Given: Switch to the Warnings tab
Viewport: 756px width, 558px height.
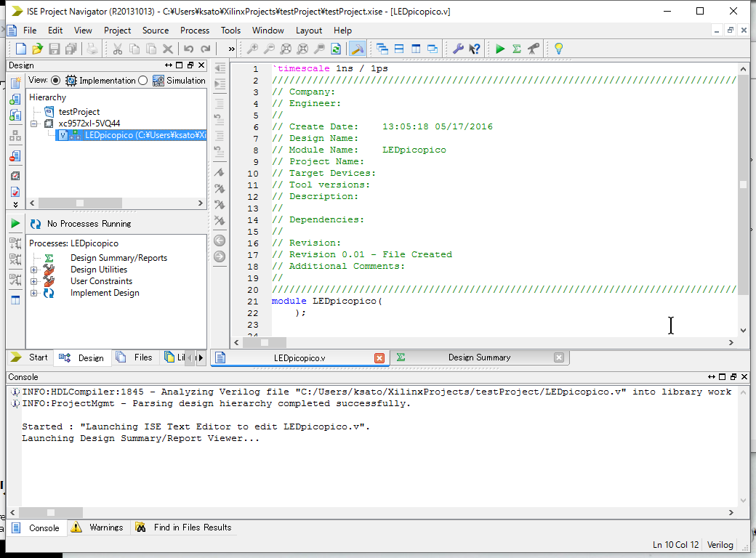Looking at the screenshot, I should point(97,527).
